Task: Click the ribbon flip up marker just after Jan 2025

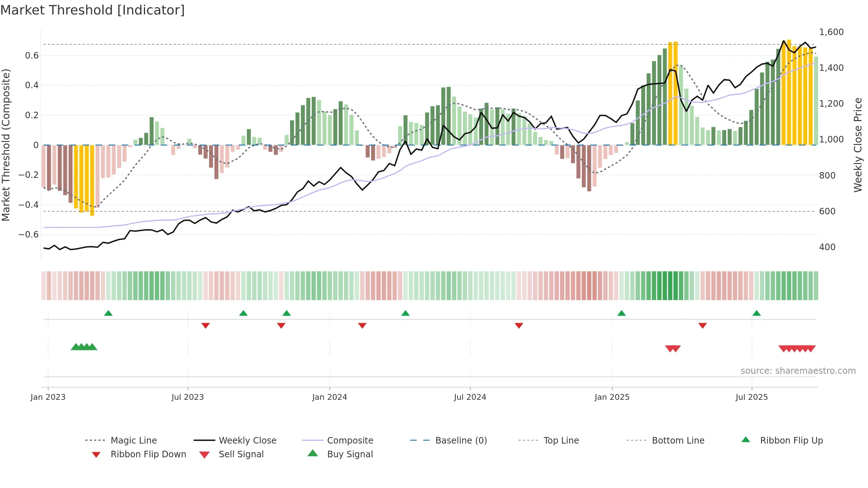Action: pos(621,313)
